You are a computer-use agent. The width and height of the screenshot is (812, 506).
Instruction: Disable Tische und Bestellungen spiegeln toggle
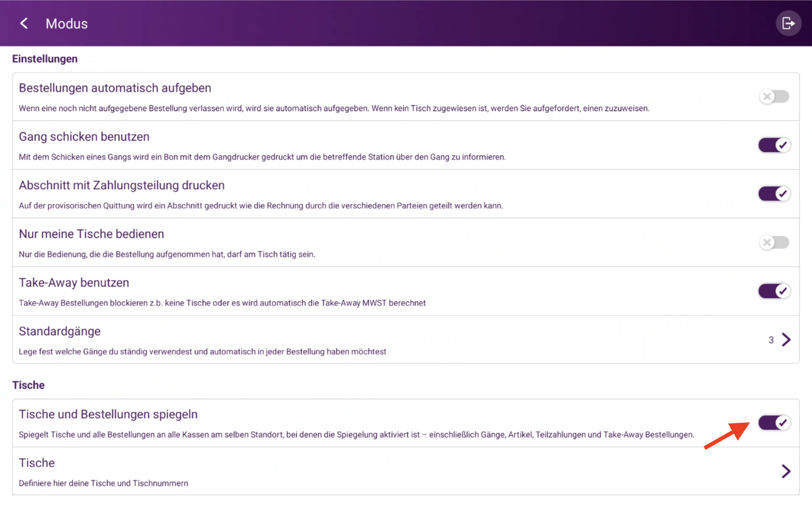(x=774, y=423)
